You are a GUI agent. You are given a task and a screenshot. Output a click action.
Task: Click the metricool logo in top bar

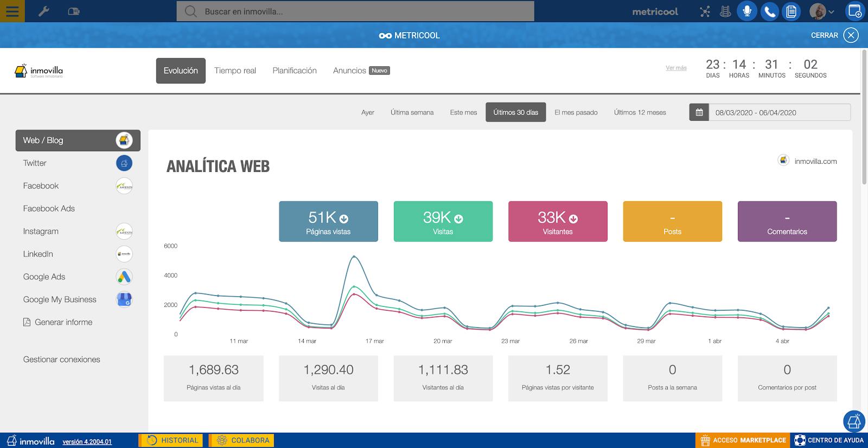pyautogui.click(x=655, y=11)
